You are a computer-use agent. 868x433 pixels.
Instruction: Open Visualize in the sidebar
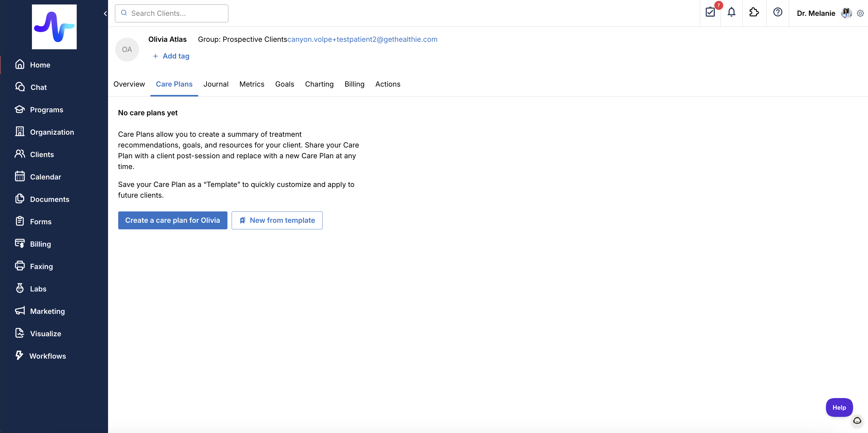click(x=38, y=333)
